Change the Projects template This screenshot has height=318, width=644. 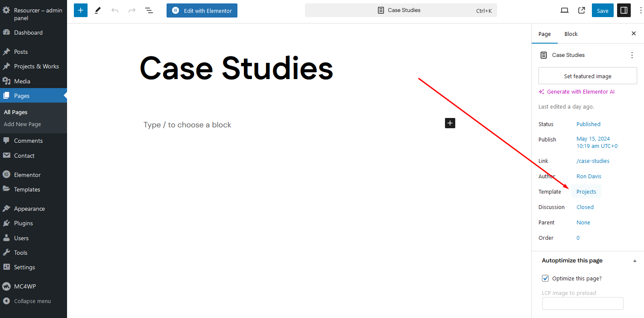(586, 191)
